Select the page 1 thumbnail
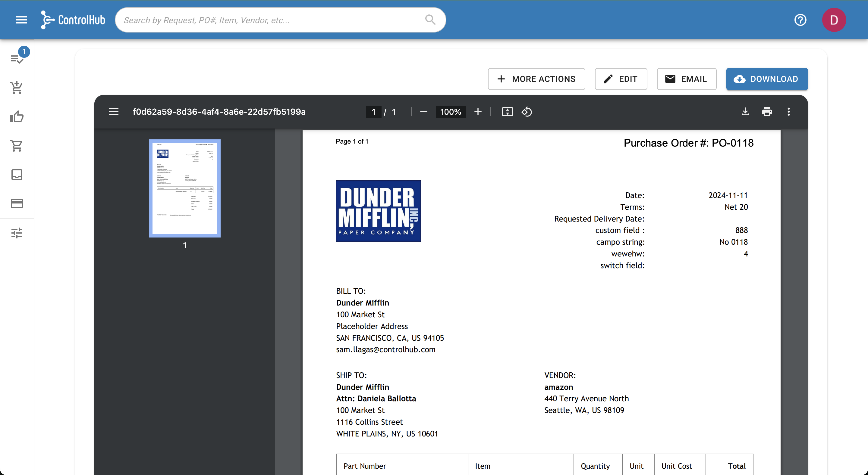Screen dimensions: 868x475 [x=184, y=188]
